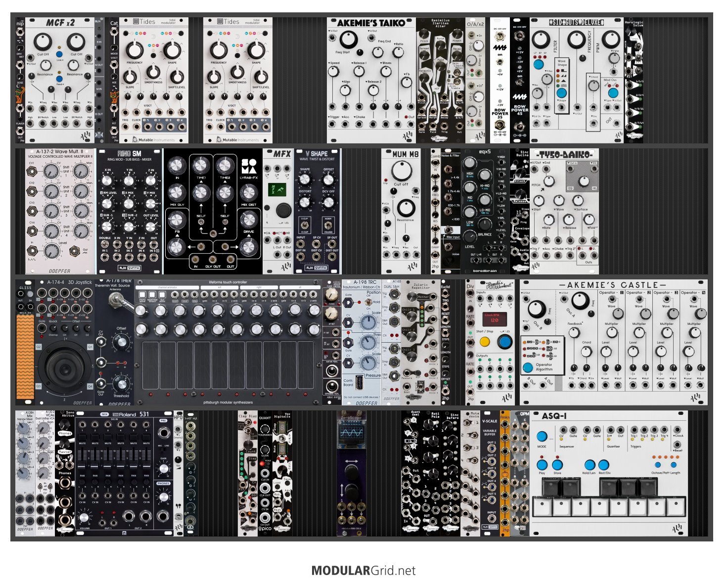The height and width of the screenshot is (581, 728).
Task: Click the blue Feed button on MCF x2
Action: [59, 79]
